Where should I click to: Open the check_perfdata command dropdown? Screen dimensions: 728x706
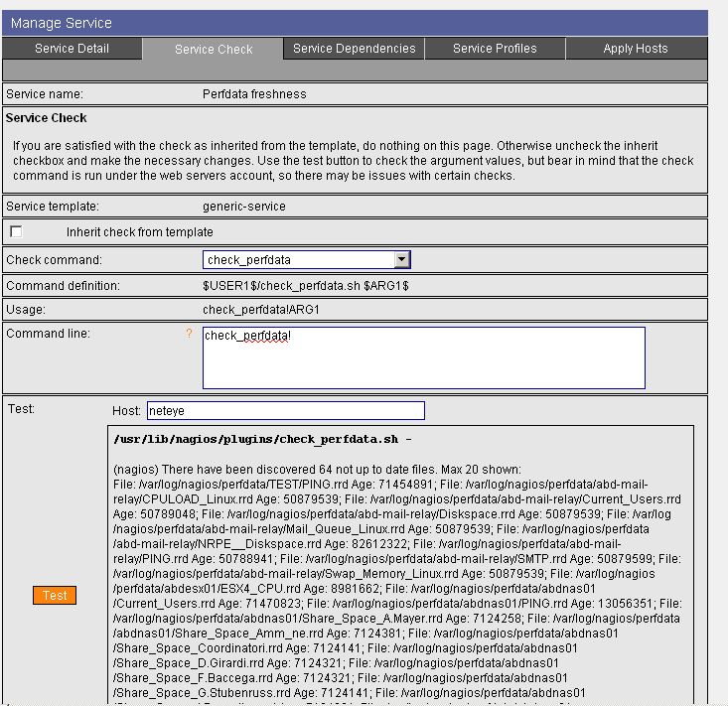[298, 260]
